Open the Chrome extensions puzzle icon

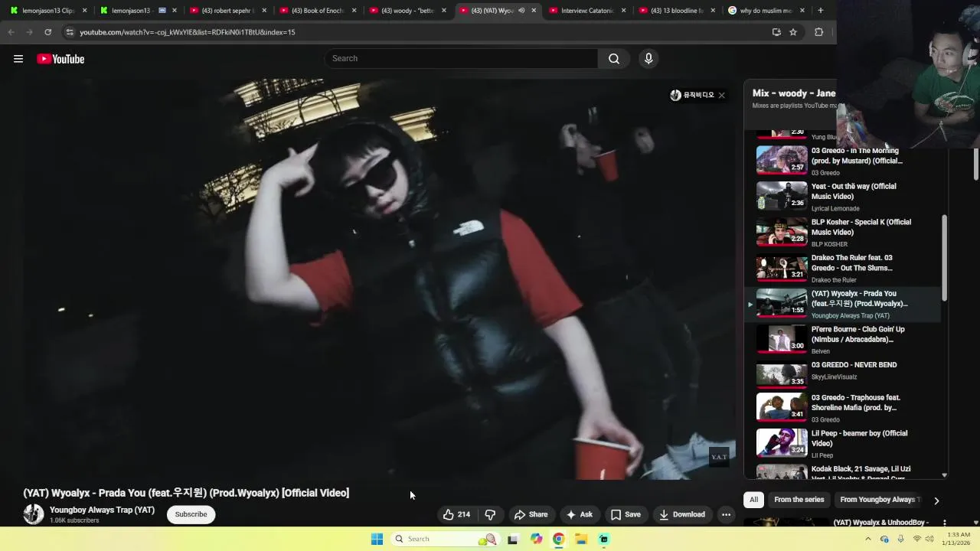818,32
